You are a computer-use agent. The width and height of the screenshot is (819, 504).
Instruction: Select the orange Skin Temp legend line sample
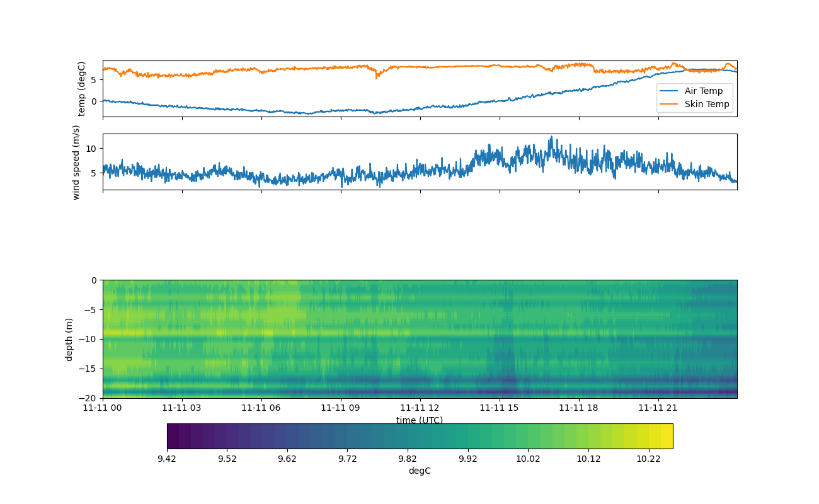pyautogui.click(x=670, y=105)
